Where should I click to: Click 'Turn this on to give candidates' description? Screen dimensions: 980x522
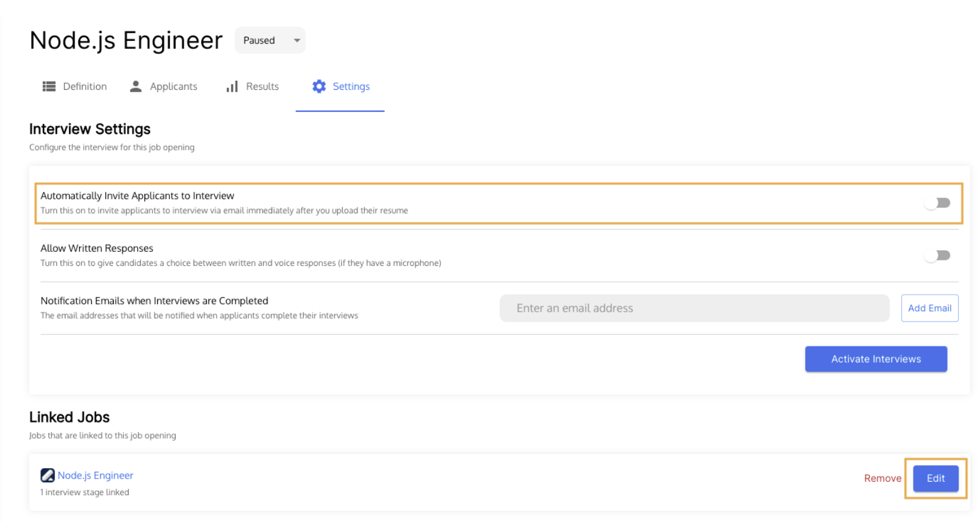[x=240, y=263]
